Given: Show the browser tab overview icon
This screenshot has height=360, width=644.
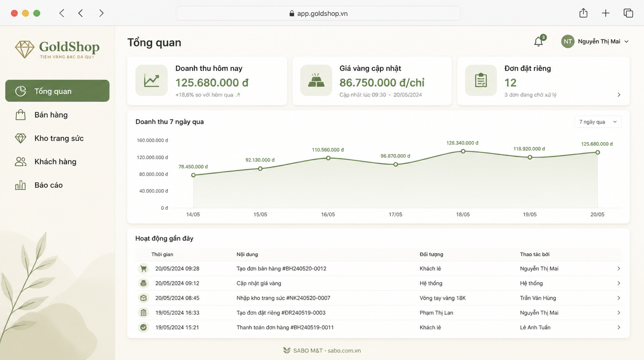Looking at the screenshot, I should pos(628,13).
